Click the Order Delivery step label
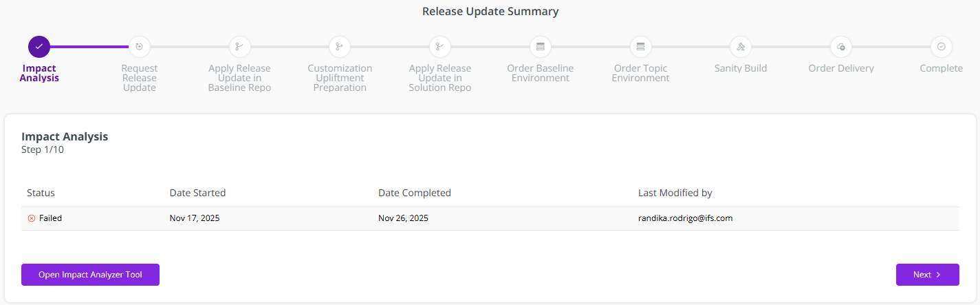Viewport: 980px width, 305px height. coord(841,68)
